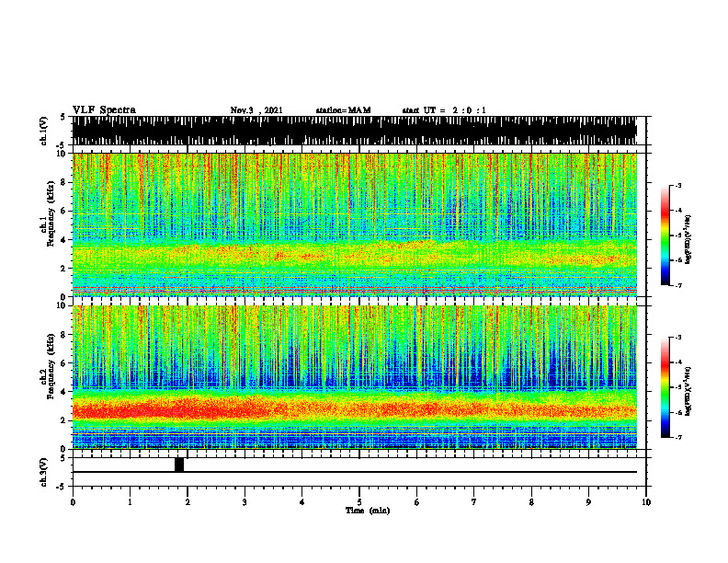The width and height of the screenshot is (728, 563).
Task: Click the '6' kHz label on ch.2 axis
Action: click(x=64, y=363)
